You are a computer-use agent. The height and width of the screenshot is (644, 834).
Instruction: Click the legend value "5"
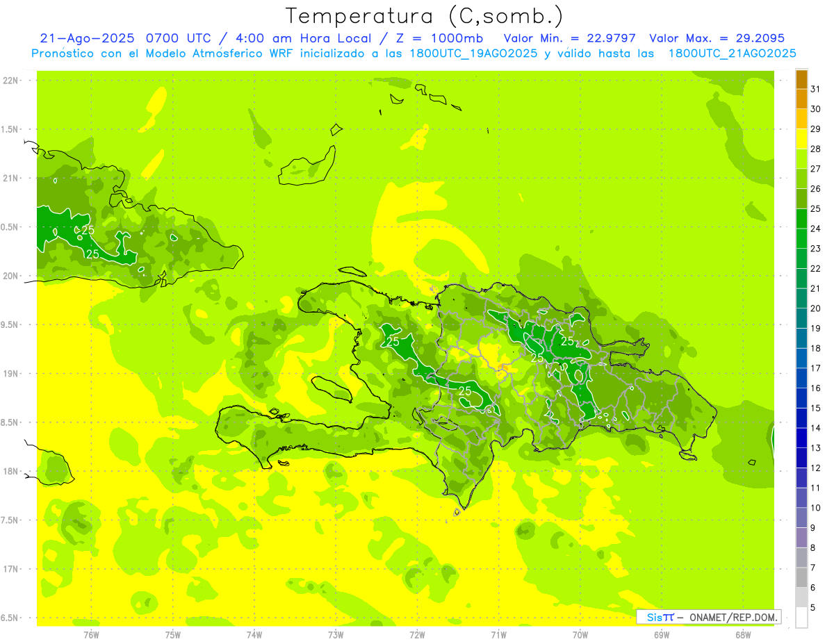coord(813,607)
